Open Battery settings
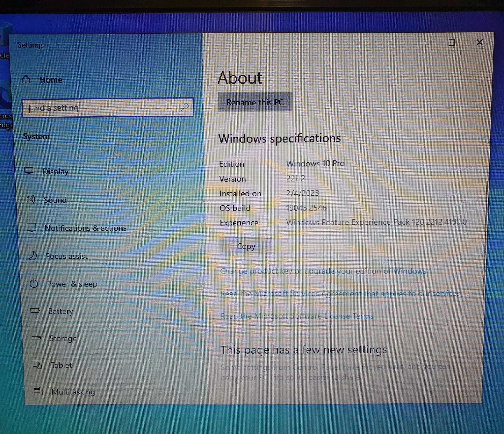504x434 pixels. (x=60, y=312)
